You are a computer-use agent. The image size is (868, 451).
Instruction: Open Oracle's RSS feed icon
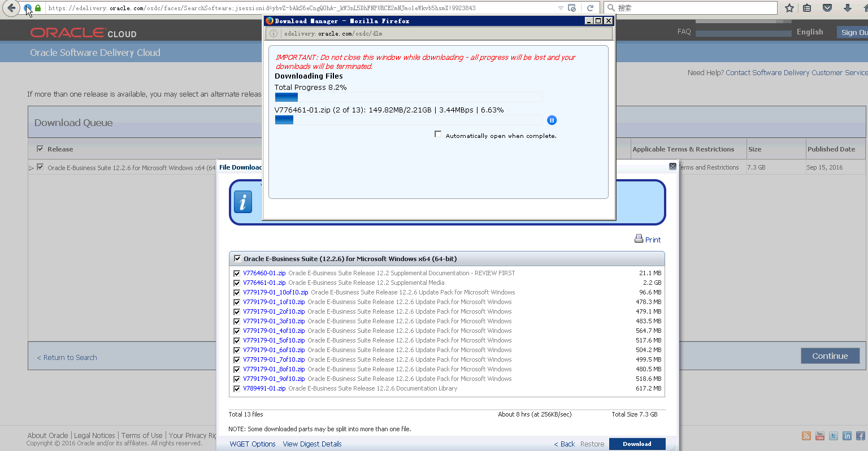(806, 436)
